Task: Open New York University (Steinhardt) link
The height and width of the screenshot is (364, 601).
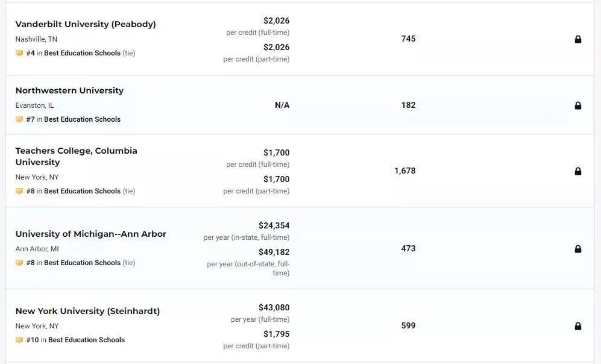Action: pos(87,311)
